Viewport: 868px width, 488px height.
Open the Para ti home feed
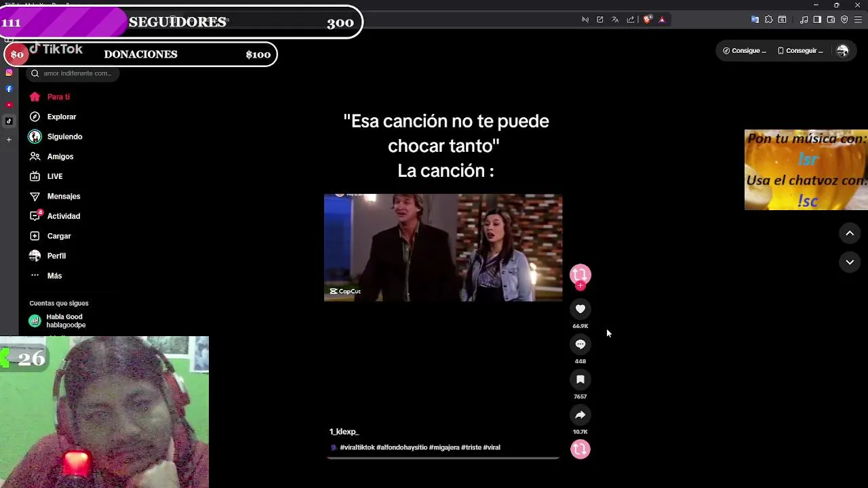50,97
